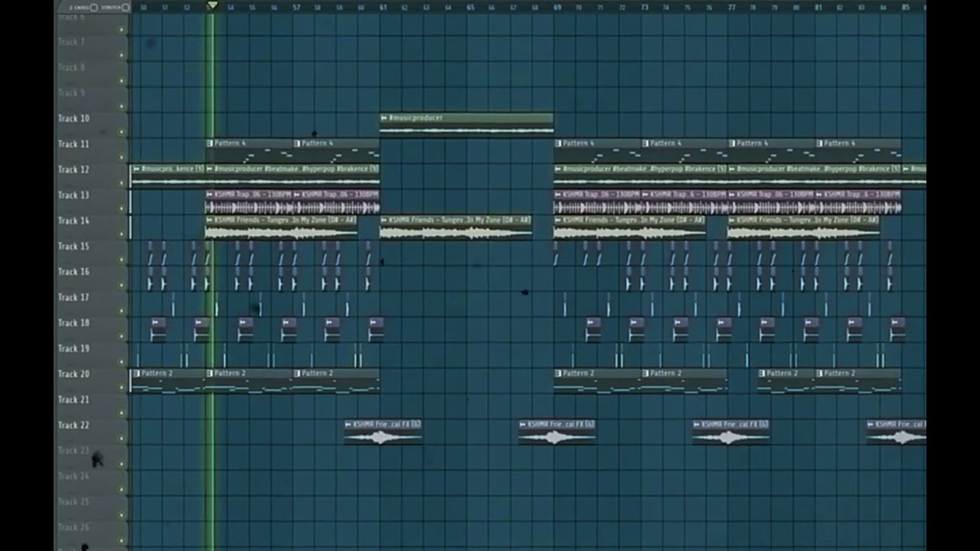Image resolution: width=980 pixels, height=551 pixels.
Task: Mute Track 11 with its green dot
Action: pyautogui.click(x=121, y=158)
